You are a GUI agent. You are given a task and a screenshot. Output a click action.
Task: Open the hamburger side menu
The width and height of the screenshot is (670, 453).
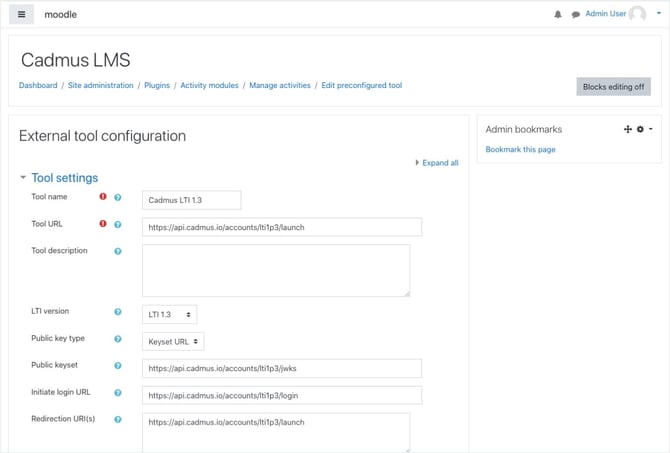coord(21,14)
